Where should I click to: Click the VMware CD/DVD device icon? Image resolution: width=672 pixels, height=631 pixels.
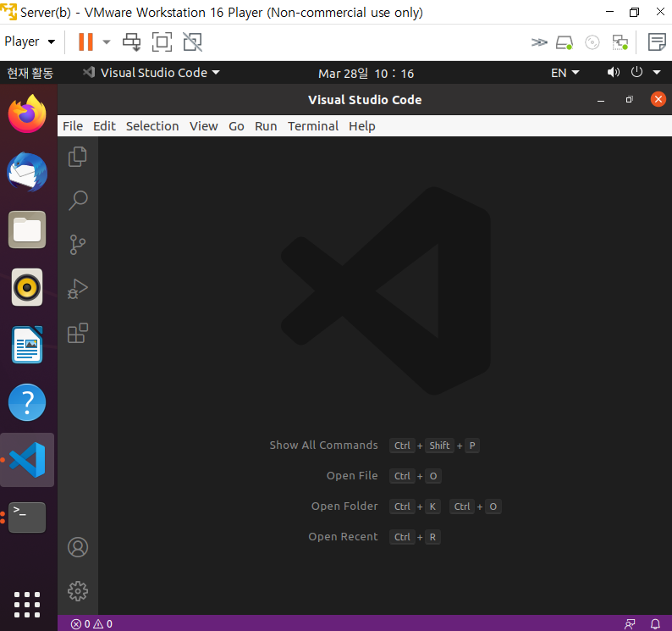point(592,42)
